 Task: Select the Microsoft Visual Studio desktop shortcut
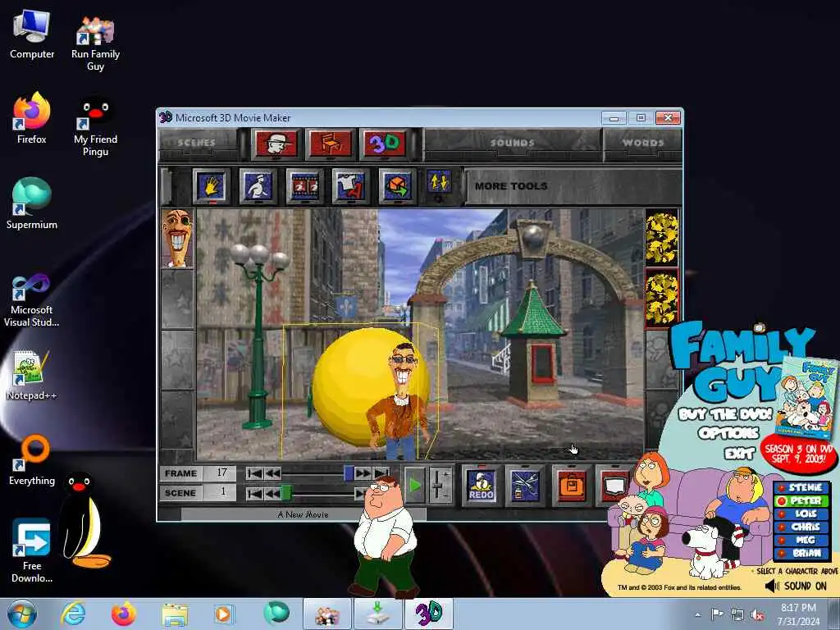pyautogui.click(x=32, y=300)
